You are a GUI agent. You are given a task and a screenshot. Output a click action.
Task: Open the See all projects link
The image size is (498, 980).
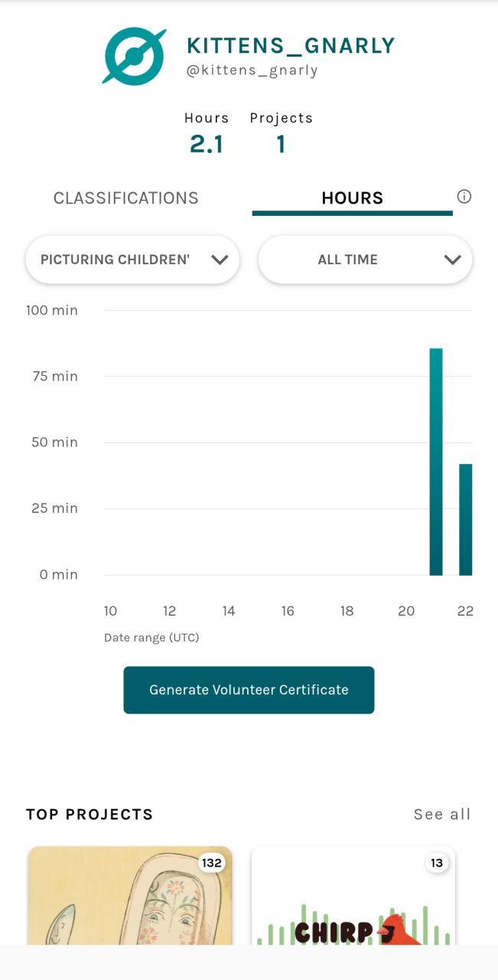441,814
